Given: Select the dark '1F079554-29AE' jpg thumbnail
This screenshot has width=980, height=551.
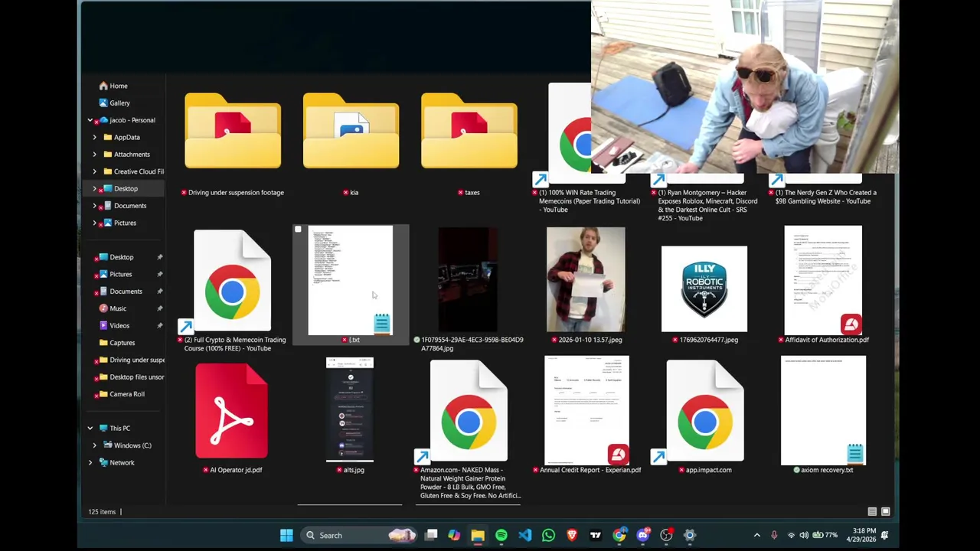Looking at the screenshot, I should point(468,279).
